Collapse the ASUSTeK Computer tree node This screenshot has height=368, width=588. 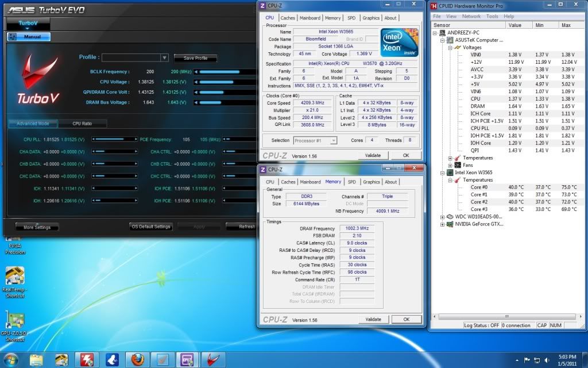click(x=443, y=41)
